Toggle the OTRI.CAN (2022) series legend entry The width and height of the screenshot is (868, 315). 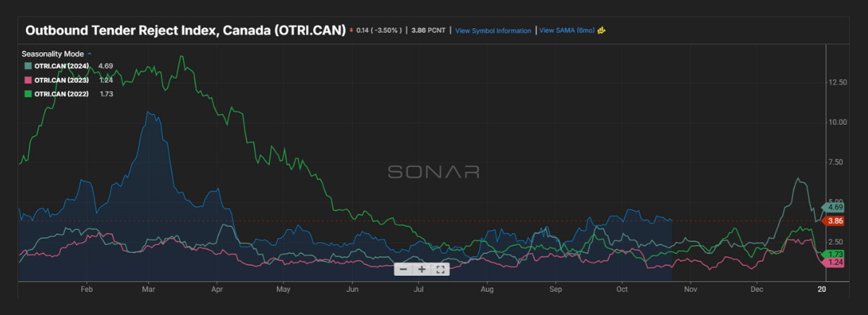(61, 94)
